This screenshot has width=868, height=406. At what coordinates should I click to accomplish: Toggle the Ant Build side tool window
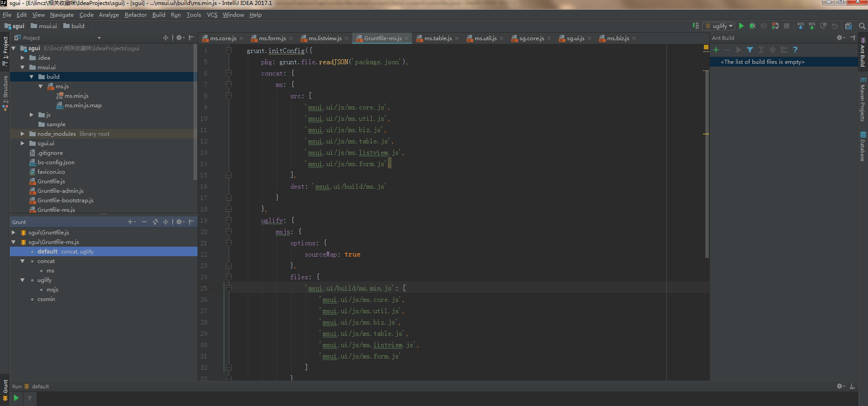pyautogui.click(x=863, y=52)
